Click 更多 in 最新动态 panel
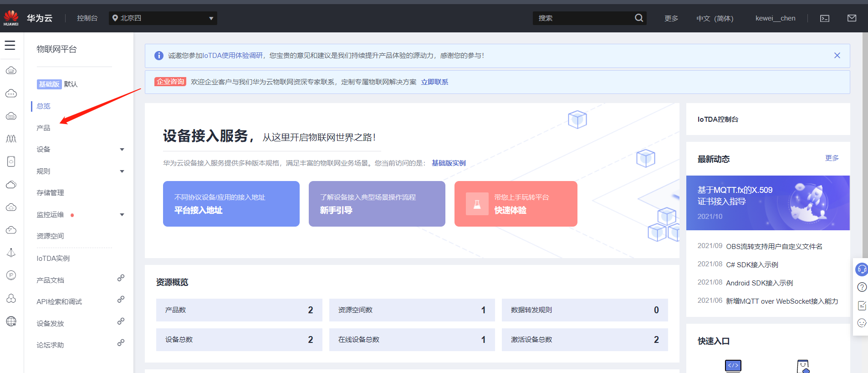Image resolution: width=868 pixels, height=373 pixels. coord(832,158)
